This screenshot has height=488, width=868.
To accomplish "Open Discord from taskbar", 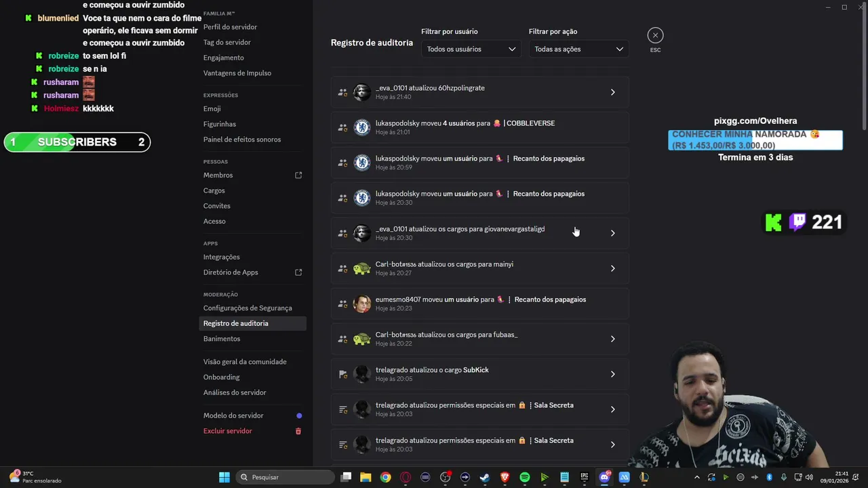I will click(x=604, y=477).
